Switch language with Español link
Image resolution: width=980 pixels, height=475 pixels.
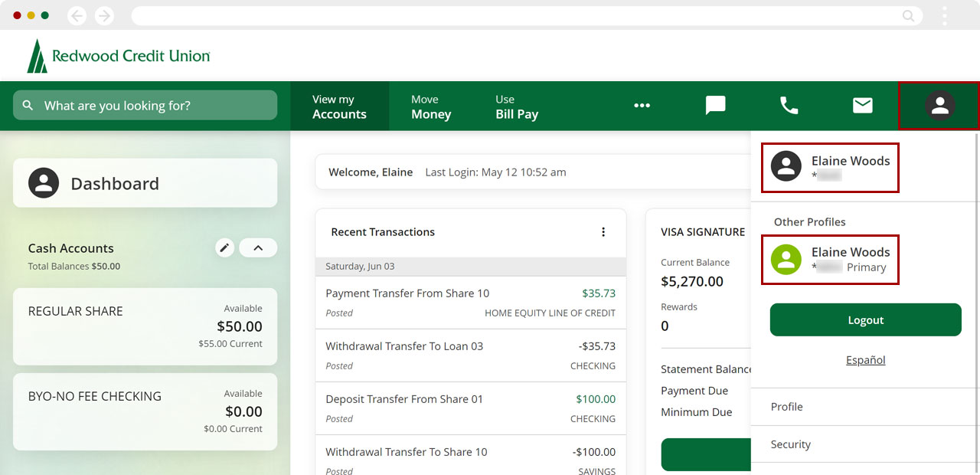(x=865, y=360)
